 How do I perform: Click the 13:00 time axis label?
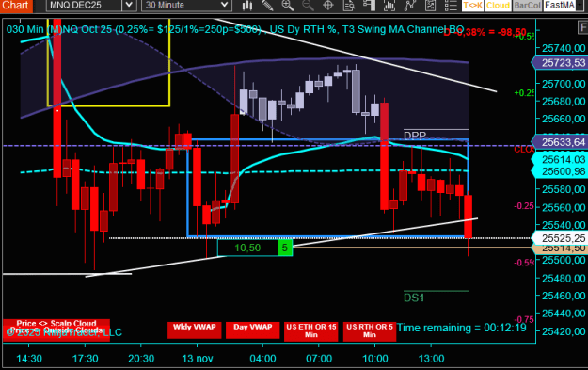point(431,359)
